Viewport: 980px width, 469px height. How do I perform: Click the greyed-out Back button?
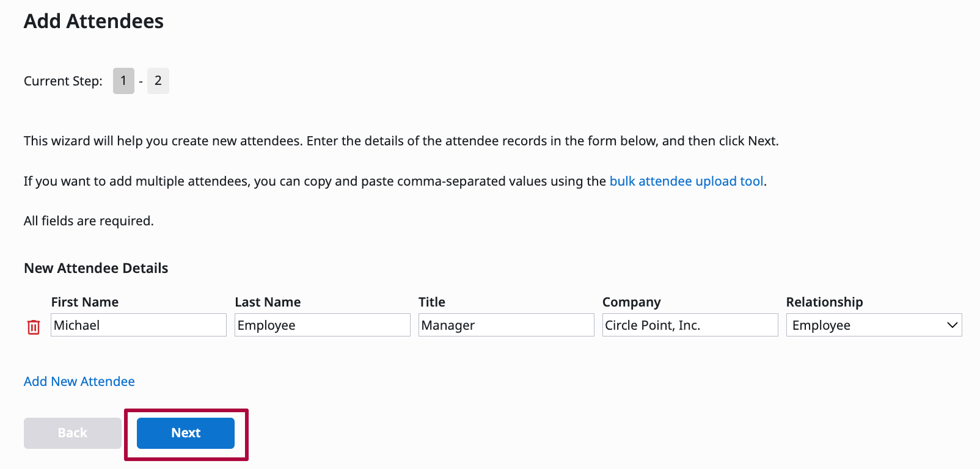coord(73,433)
